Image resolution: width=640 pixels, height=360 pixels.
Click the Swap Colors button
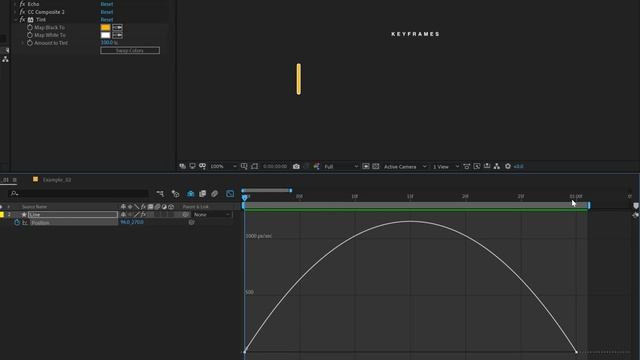tap(130, 51)
